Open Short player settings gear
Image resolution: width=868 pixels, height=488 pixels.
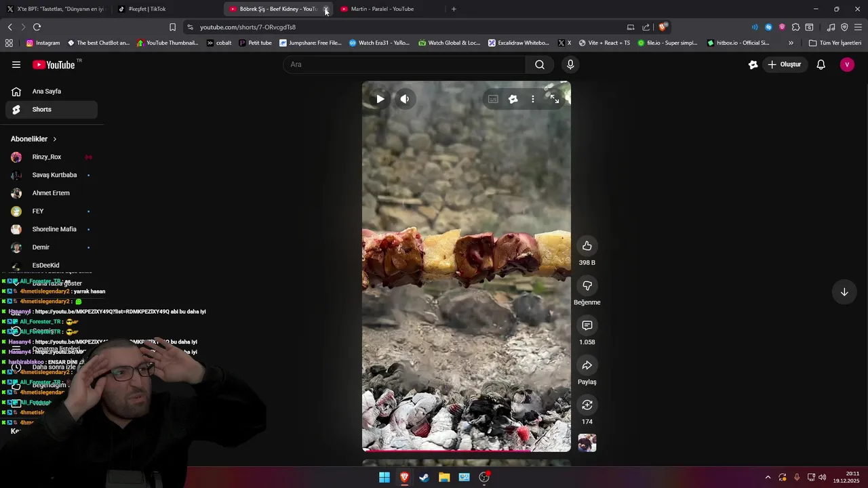[513, 99]
